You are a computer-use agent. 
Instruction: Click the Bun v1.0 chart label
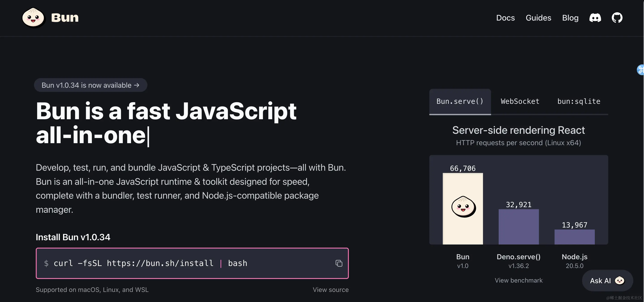(x=463, y=261)
